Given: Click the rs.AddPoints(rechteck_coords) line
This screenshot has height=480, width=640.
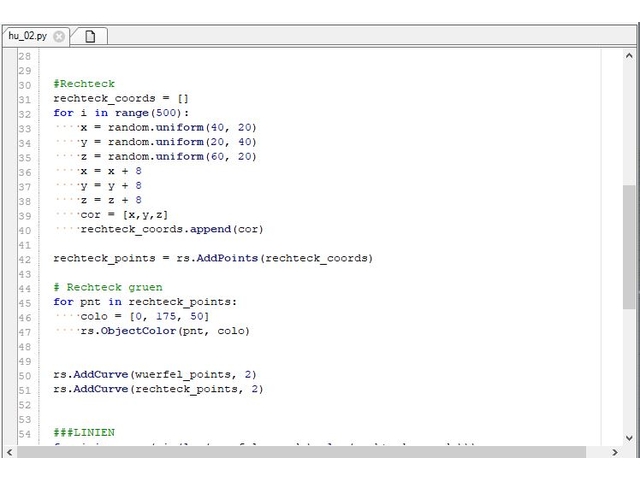Looking at the screenshot, I should [213, 258].
